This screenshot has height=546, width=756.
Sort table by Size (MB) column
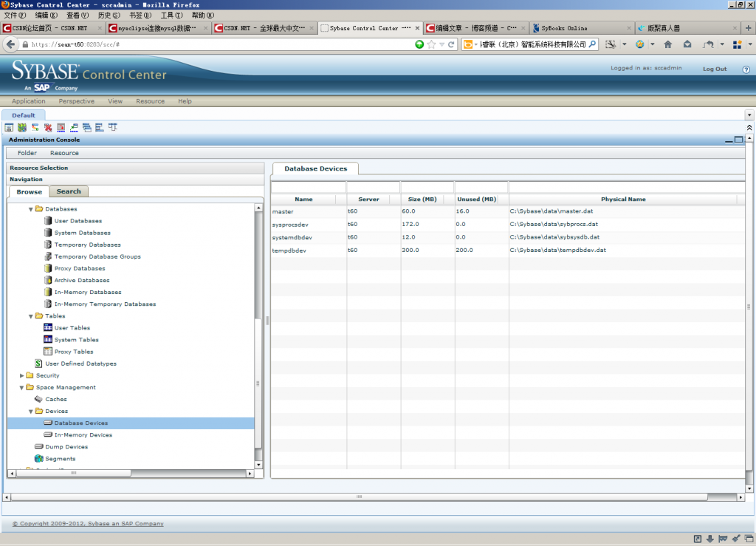pos(422,199)
